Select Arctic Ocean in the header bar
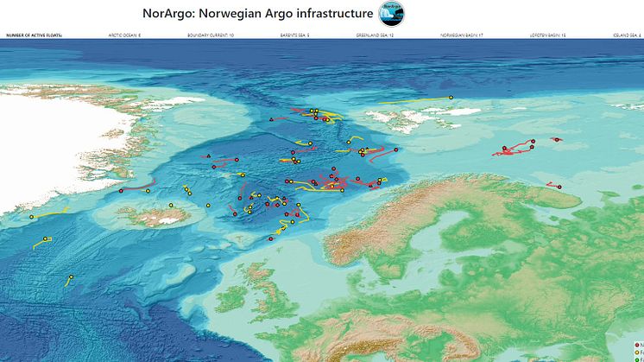The image size is (644, 362). [124, 36]
